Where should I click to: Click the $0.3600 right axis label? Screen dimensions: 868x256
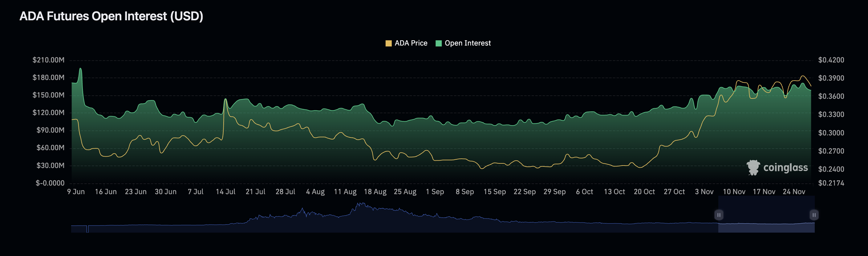pos(831,96)
